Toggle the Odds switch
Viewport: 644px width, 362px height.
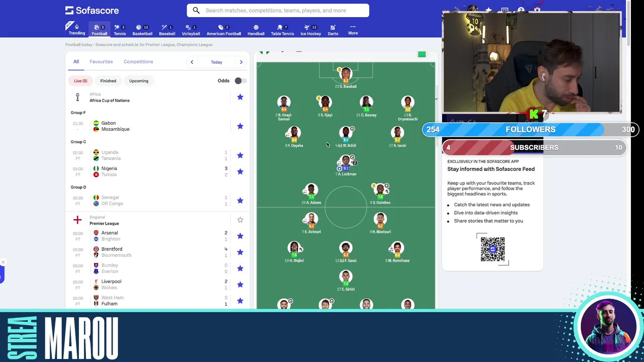[240, 80]
